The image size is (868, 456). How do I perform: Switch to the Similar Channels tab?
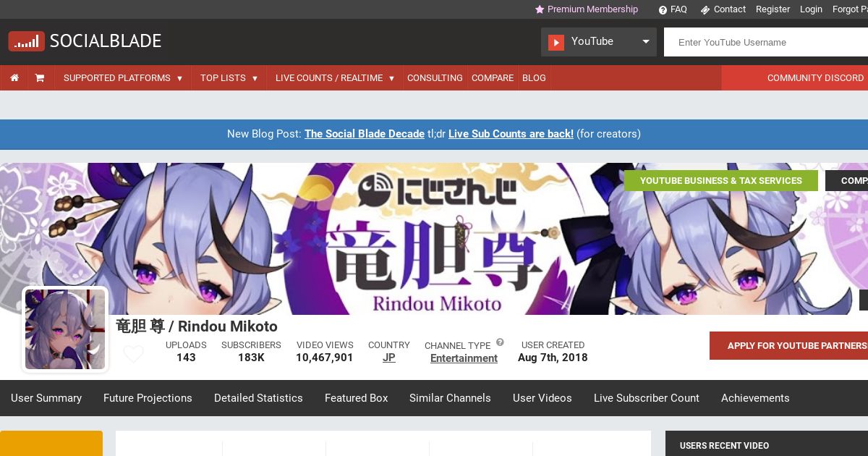click(x=450, y=398)
